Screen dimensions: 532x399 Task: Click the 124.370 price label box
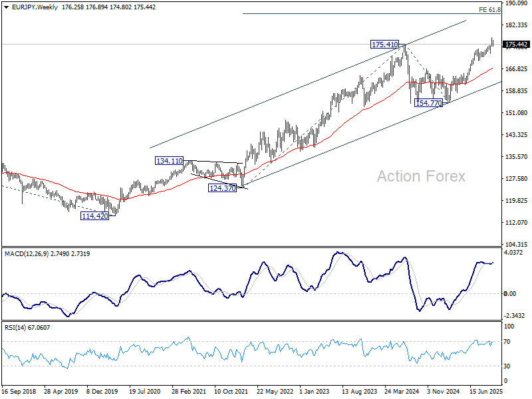(222, 188)
